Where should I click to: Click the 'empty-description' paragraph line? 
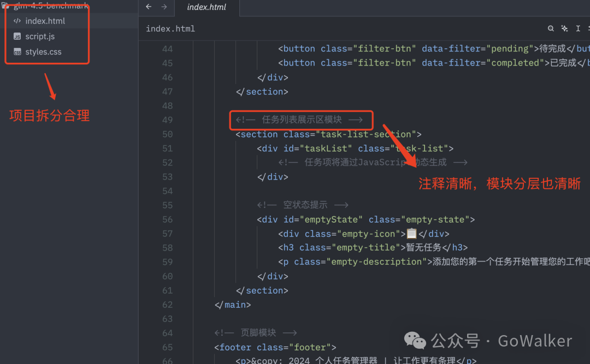tap(434, 262)
